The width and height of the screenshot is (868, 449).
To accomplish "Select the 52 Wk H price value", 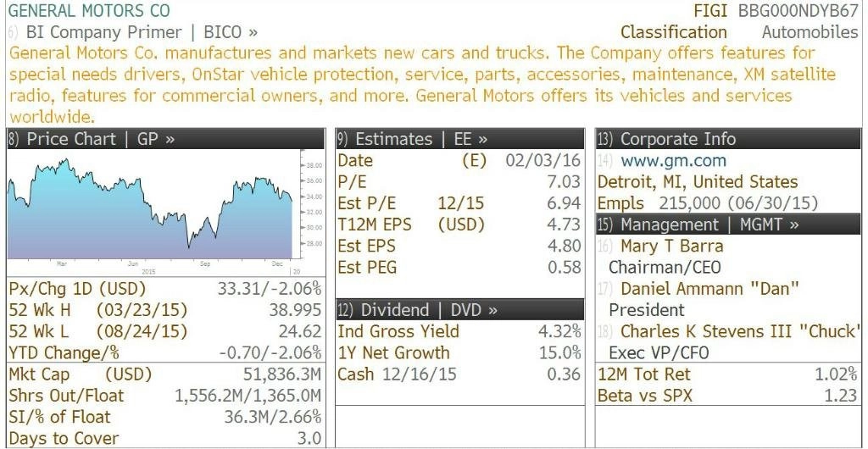I will pyautogui.click(x=295, y=310).
